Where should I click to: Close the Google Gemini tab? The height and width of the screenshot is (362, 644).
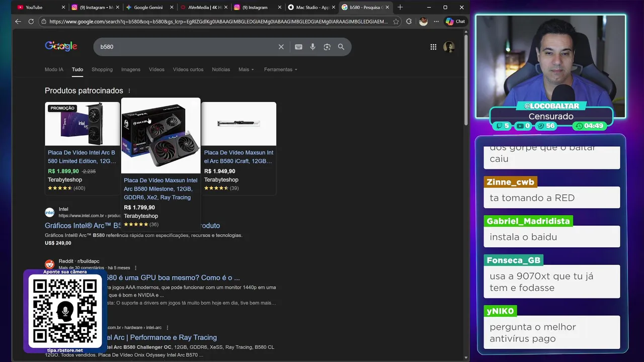click(x=171, y=8)
